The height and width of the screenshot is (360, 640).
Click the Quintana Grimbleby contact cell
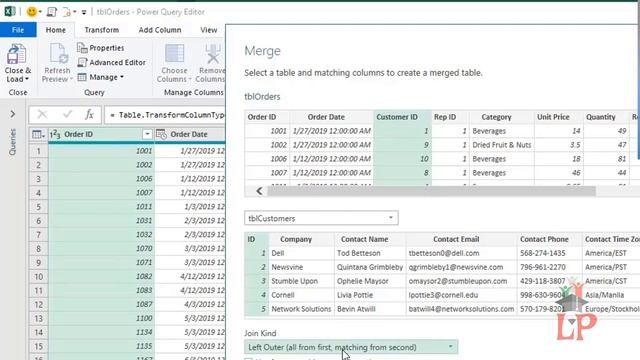pyautogui.click(x=370, y=267)
